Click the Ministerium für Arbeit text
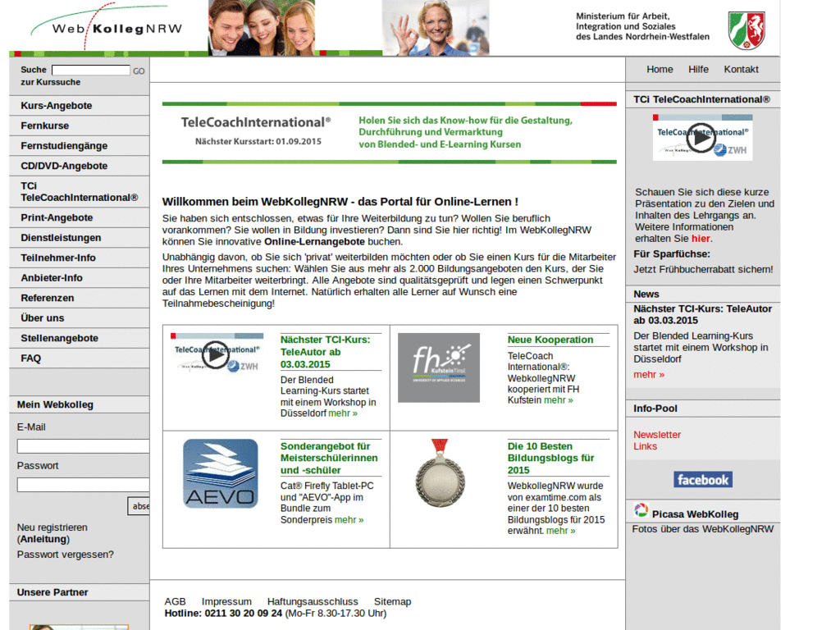The image size is (840, 630). (642, 26)
